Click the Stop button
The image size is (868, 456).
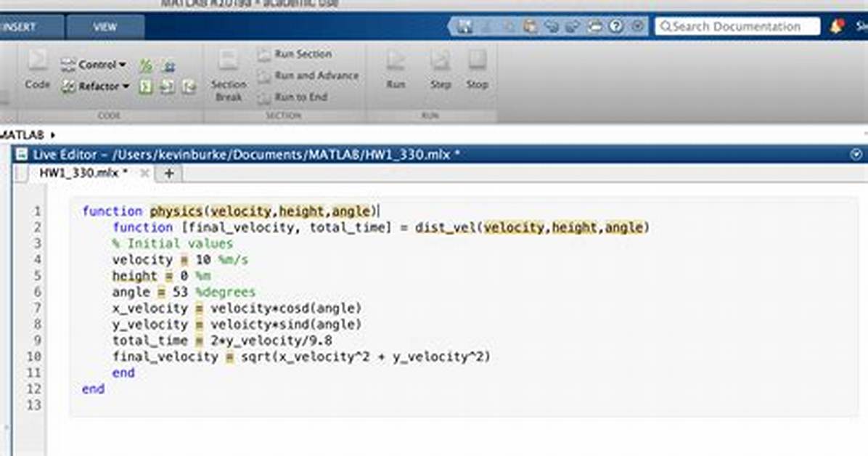coord(477,69)
